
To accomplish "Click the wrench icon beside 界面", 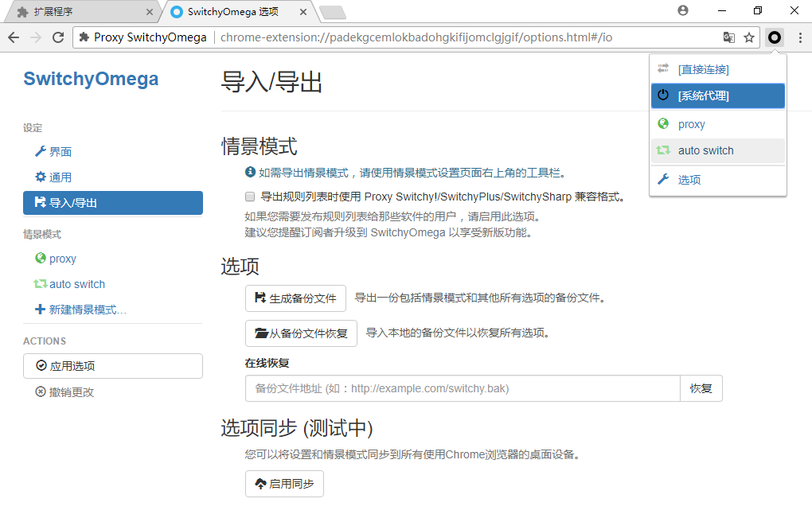I will coord(41,151).
